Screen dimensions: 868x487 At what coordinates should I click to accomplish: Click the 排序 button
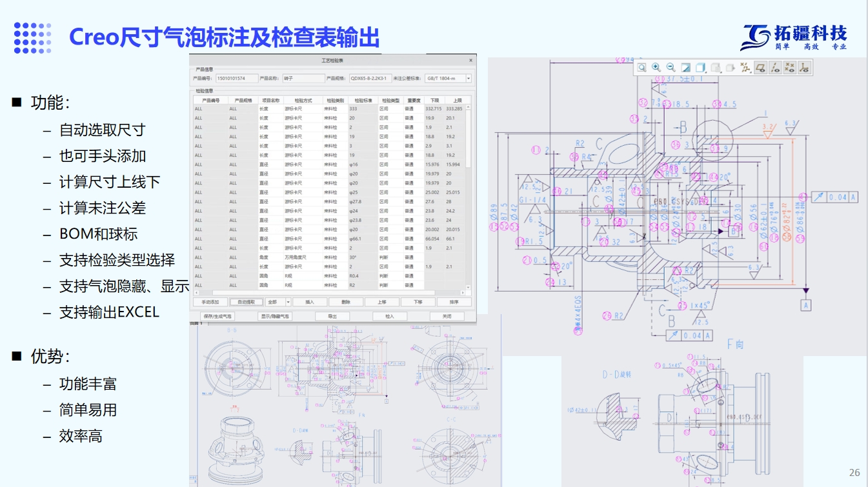click(x=454, y=302)
